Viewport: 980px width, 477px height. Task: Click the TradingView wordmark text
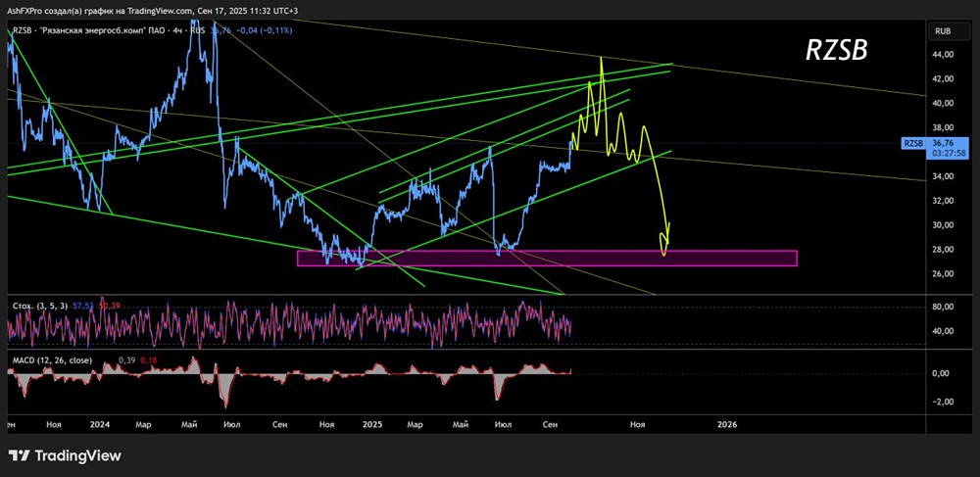pyautogui.click(x=77, y=455)
